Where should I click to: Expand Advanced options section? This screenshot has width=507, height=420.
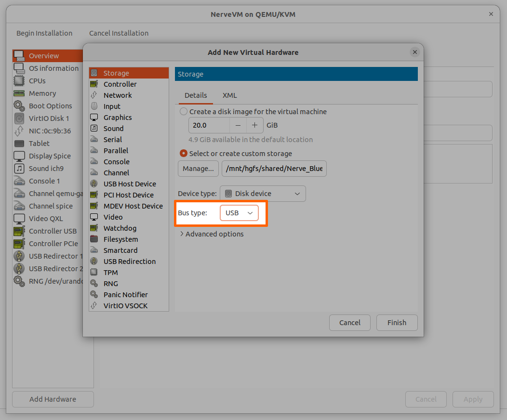coord(212,234)
